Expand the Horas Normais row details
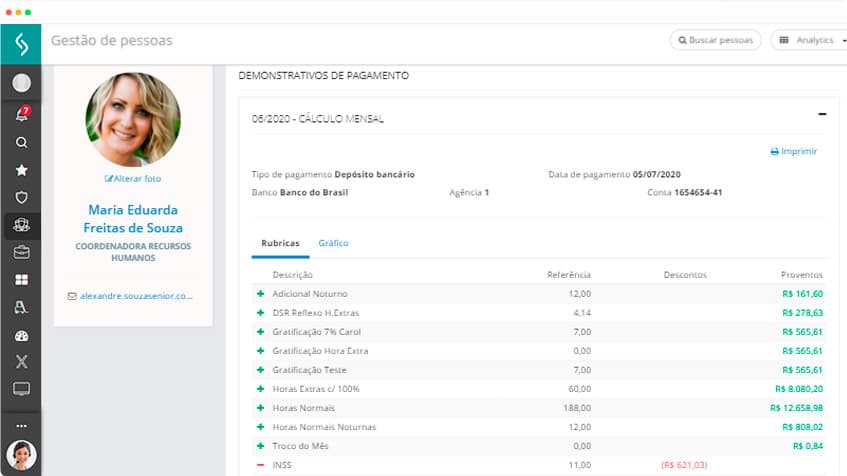Viewport: 847px width, 476px height. click(261, 408)
